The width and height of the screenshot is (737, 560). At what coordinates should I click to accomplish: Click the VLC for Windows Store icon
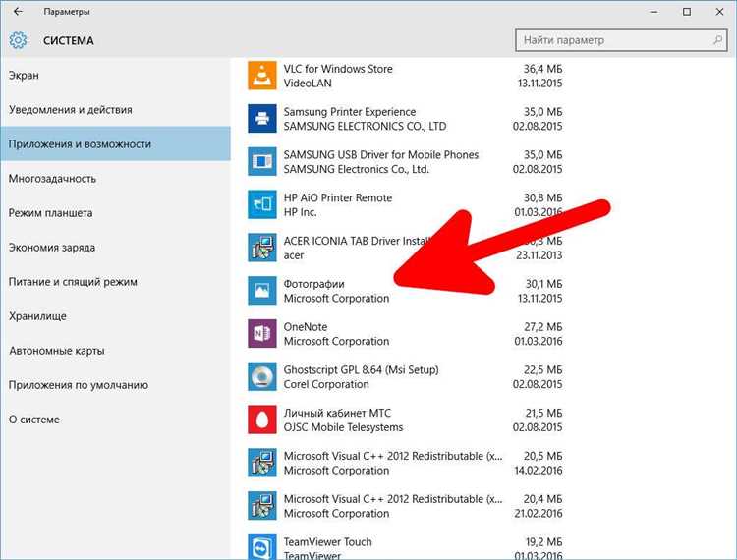[x=261, y=76]
